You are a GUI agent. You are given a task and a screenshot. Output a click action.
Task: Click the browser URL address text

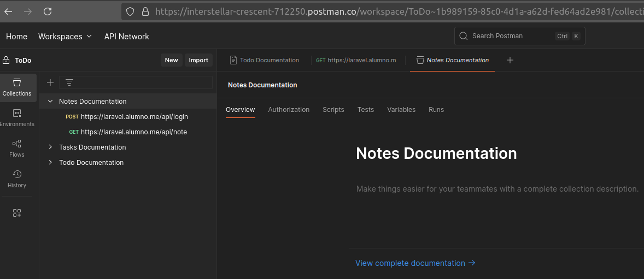[399, 11]
